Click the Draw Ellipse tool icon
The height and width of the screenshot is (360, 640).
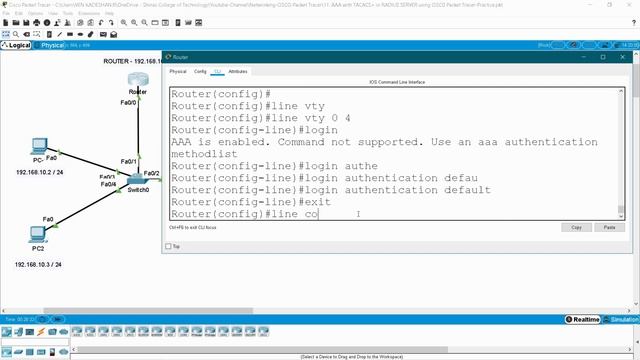(80, 34)
